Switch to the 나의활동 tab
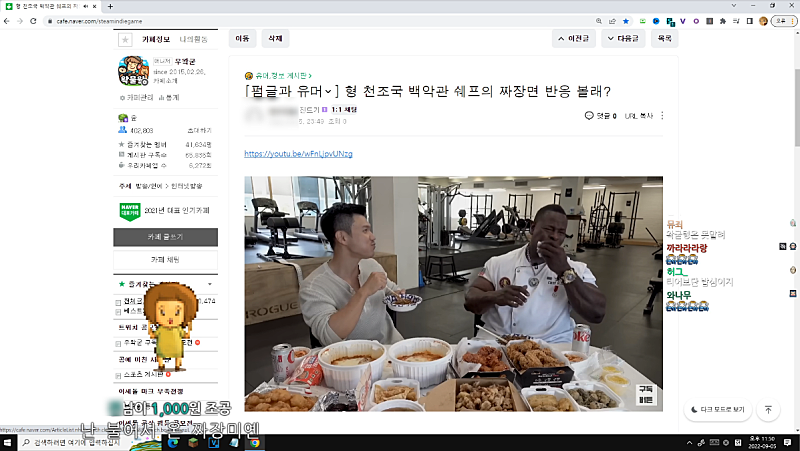800x451 pixels. click(193, 39)
